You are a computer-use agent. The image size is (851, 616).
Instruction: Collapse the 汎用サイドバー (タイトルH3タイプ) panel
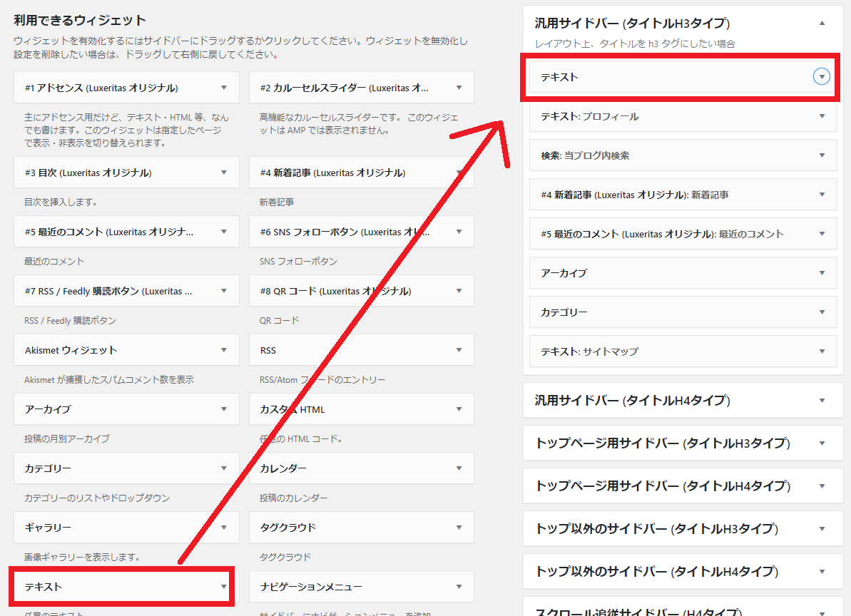pyautogui.click(x=822, y=23)
